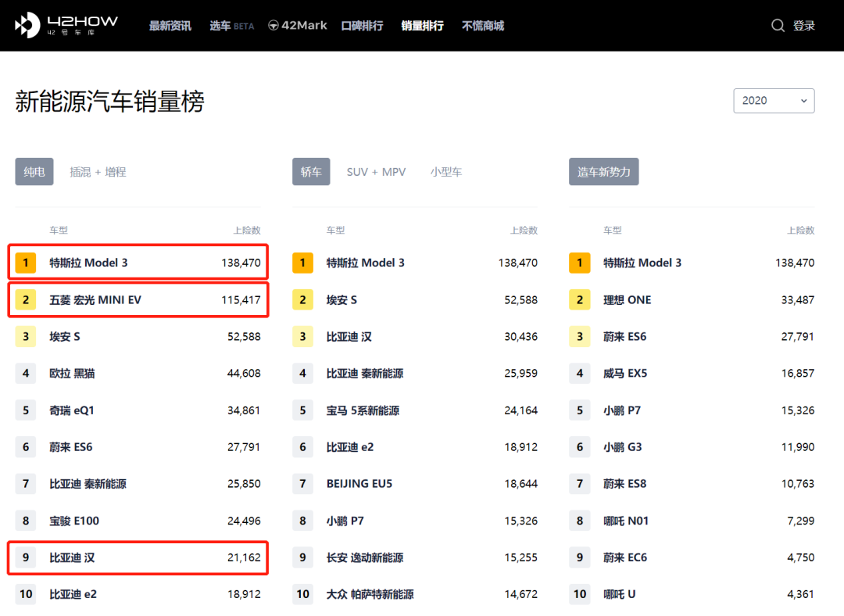Viewport: 844px width, 616px height.
Task: Click the 新能源汽车销量榜 page heading
Action: (x=110, y=101)
